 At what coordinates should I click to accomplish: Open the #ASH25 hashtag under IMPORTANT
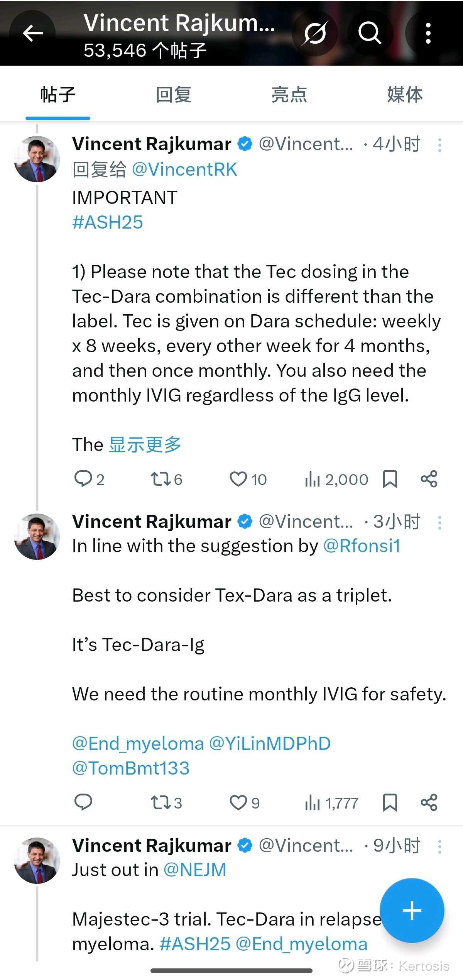click(x=108, y=222)
